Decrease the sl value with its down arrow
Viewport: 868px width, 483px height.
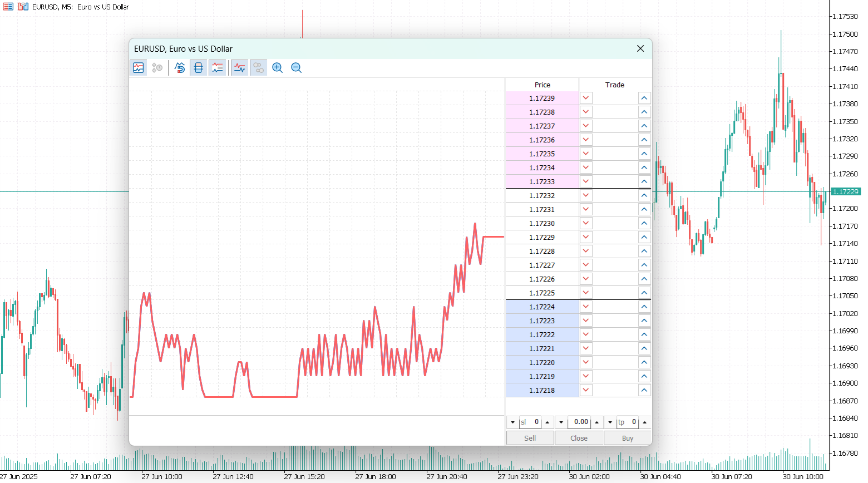click(x=512, y=422)
